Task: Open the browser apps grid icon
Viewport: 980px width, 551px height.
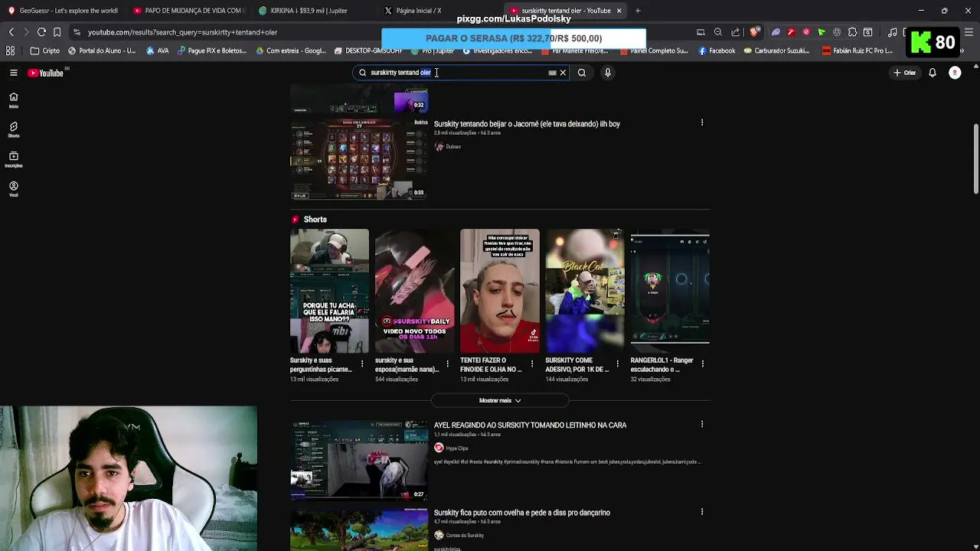Action: tap(11, 51)
